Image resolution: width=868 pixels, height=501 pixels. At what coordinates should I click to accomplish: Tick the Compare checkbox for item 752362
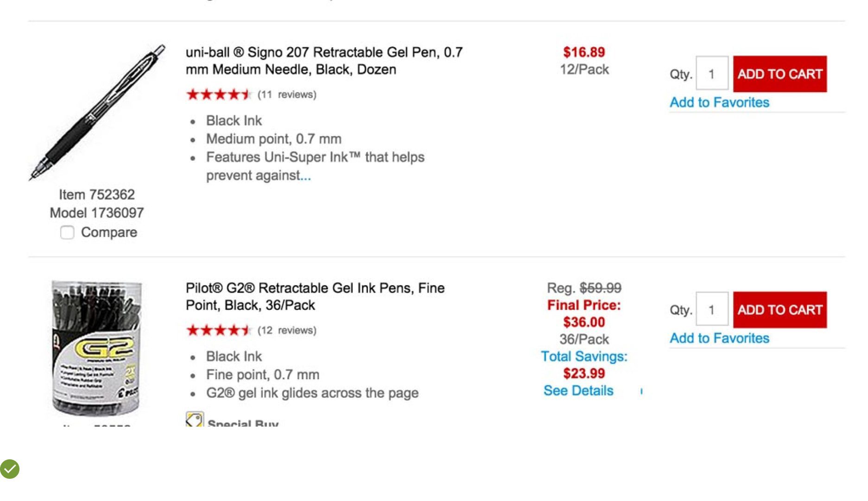(x=67, y=232)
